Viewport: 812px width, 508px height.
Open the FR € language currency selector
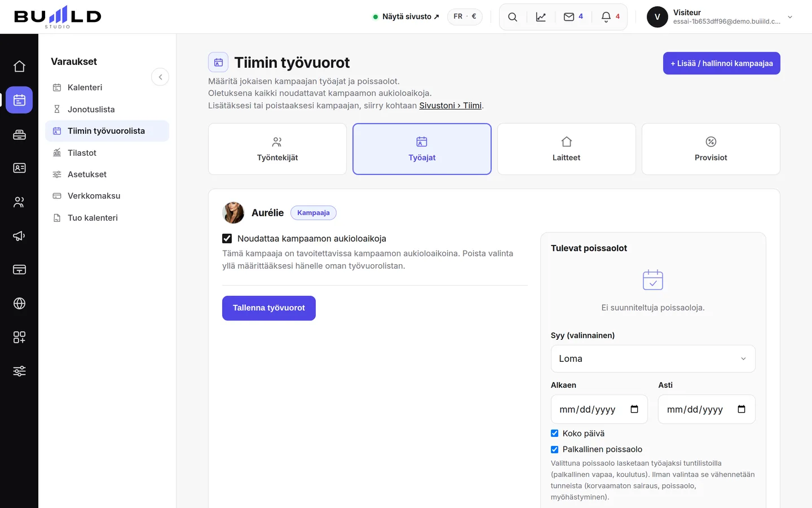point(465,16)
